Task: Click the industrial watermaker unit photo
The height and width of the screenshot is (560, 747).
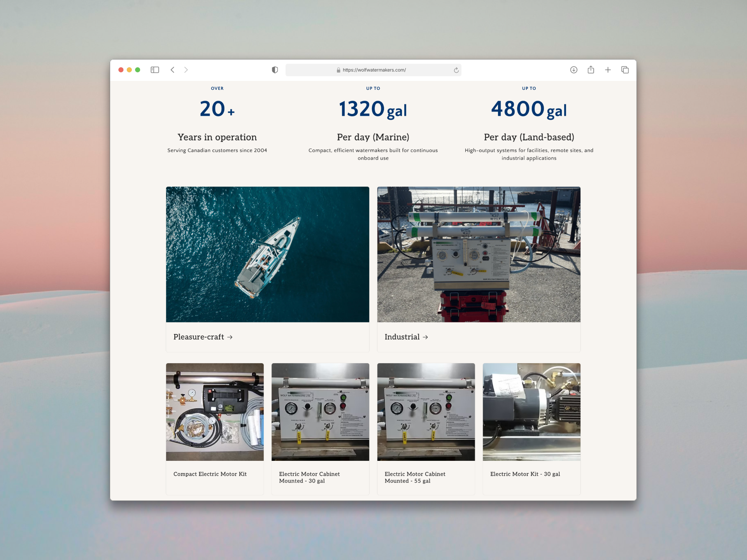Action: [479, 254]
